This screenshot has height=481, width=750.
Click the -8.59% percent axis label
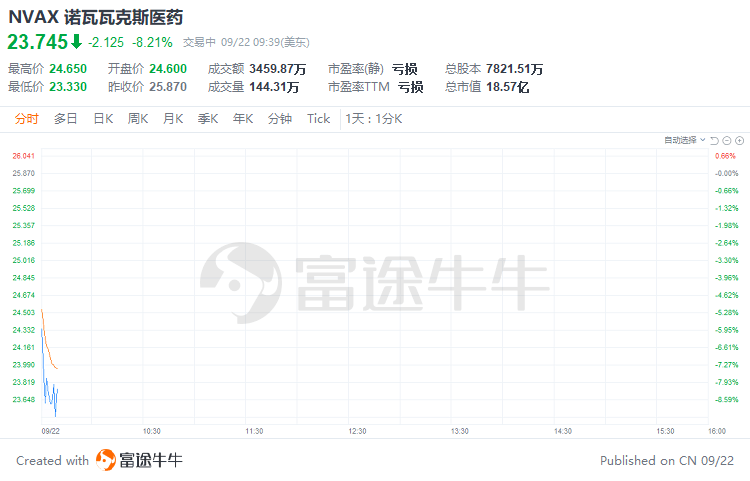(x=727, y=399)
